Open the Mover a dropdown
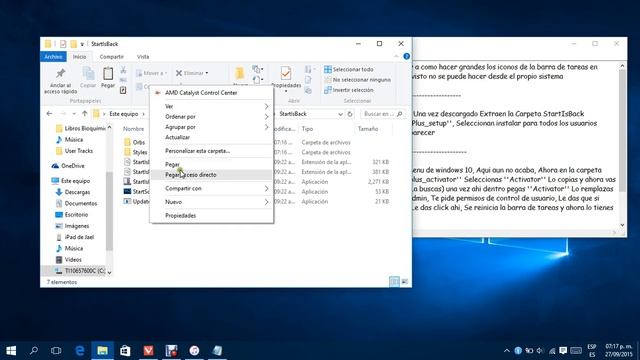Image resolution: width=640 pixels, height=360 pixels. click(x=151, y=73)
